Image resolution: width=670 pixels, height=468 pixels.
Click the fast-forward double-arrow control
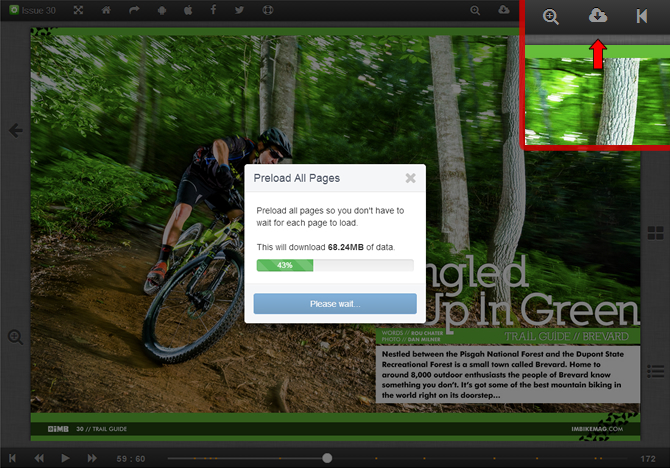pos(92,458)
